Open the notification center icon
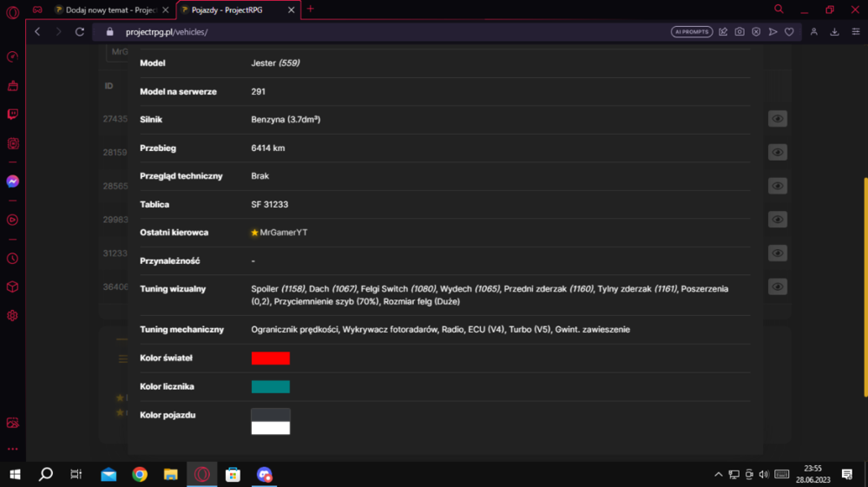 [847, 474]
